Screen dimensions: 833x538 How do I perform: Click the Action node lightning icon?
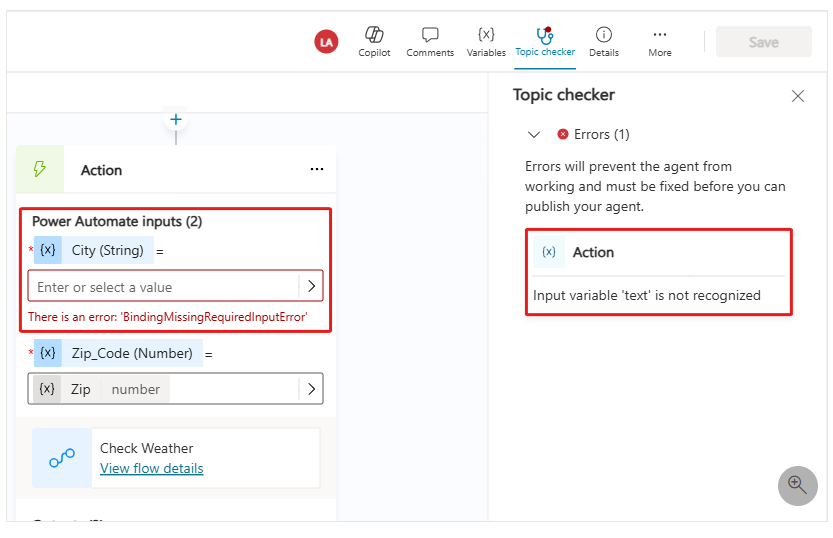click(41, 170)
